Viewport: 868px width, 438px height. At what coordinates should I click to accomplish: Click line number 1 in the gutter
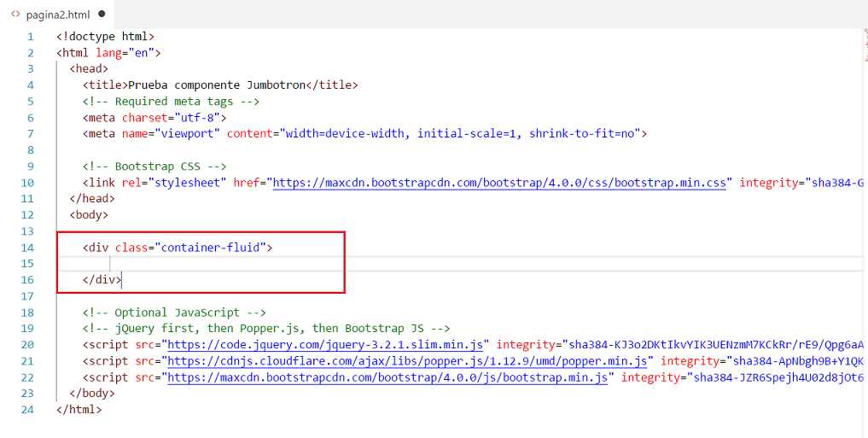[x=31, y=37]
